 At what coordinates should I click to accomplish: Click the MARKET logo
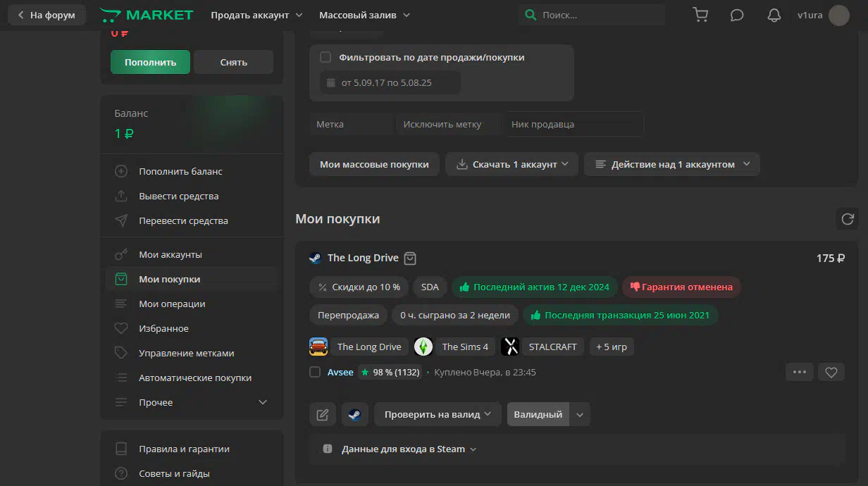point(147,15)
